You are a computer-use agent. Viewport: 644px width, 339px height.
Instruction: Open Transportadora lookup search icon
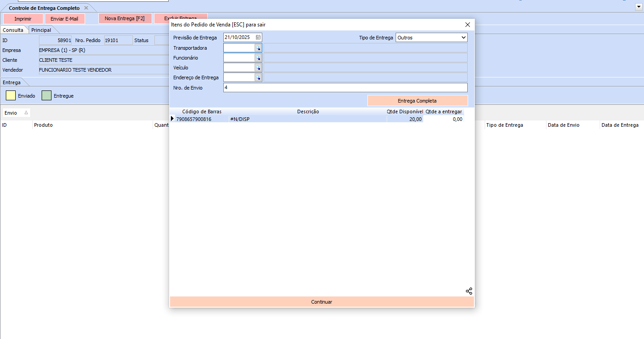(258, 48)
